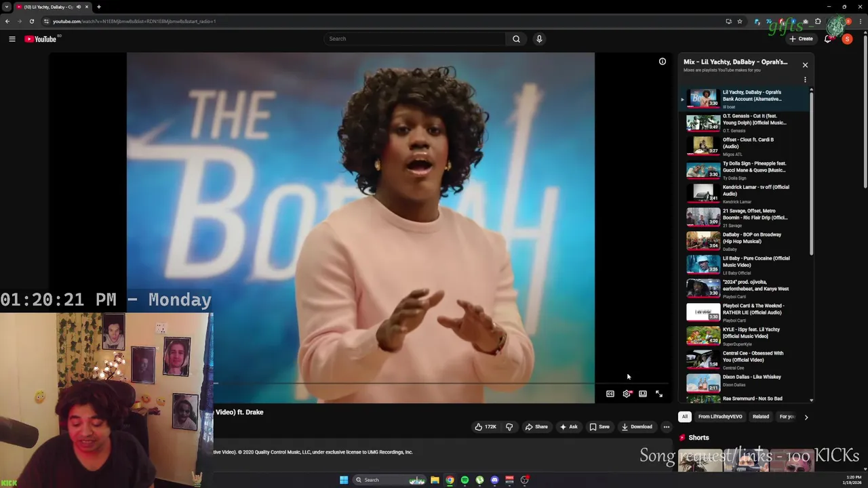Viewport: 868px width, 488px height.
Task: Share this video
Action: click(536, 427)
